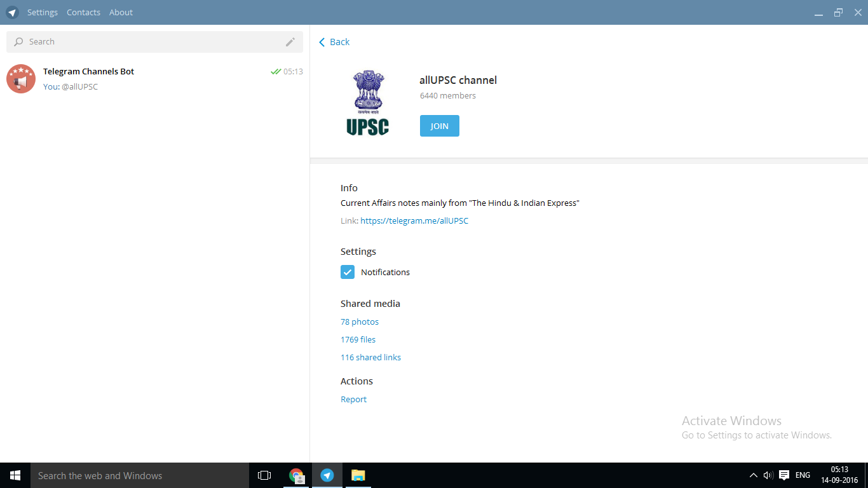Open the Windows Start menu

[x=15, y=475]
